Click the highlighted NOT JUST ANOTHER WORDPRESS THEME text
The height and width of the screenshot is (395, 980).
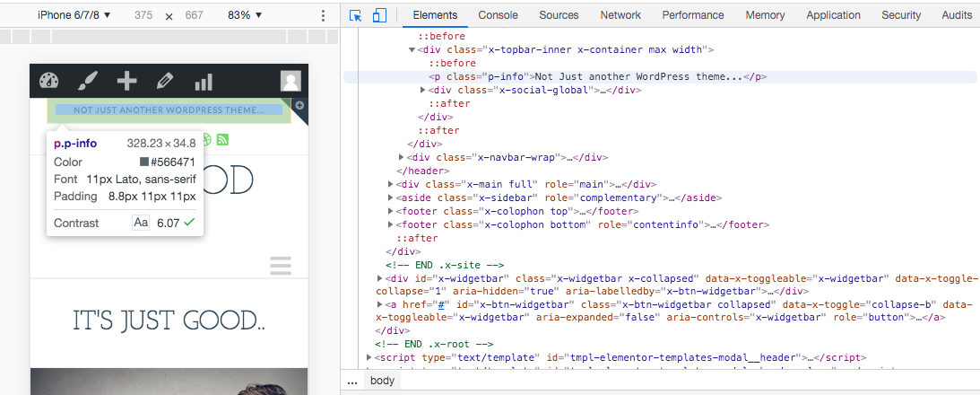tap(169, 110)
